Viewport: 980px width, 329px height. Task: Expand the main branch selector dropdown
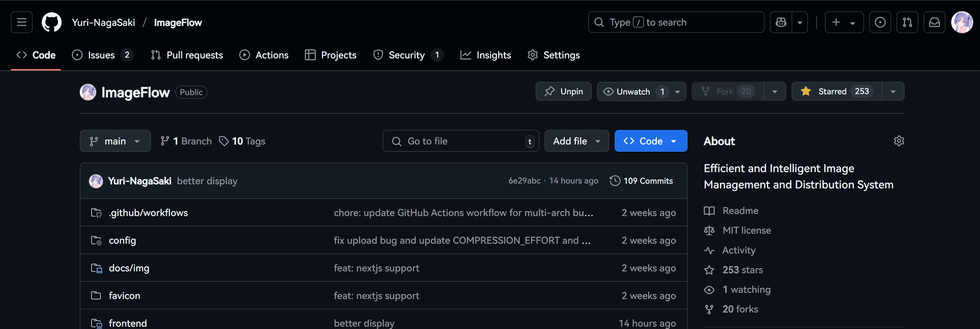[115, 141]
